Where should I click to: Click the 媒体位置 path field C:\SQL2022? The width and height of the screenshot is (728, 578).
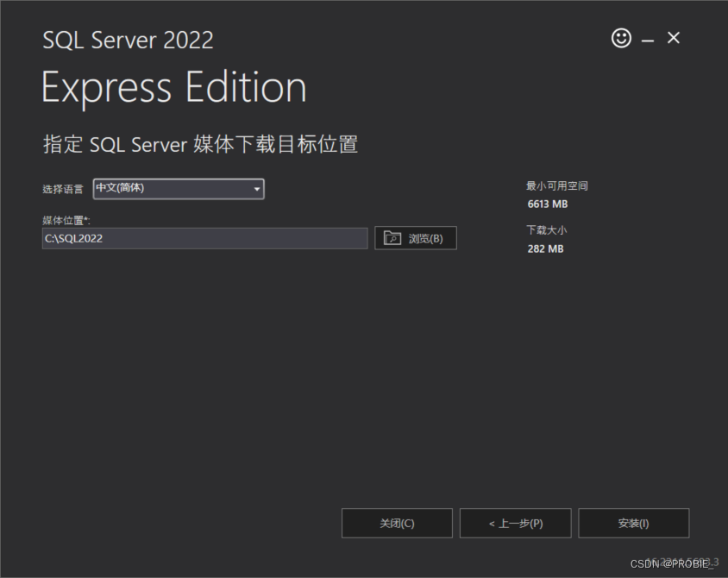(204, 238)
